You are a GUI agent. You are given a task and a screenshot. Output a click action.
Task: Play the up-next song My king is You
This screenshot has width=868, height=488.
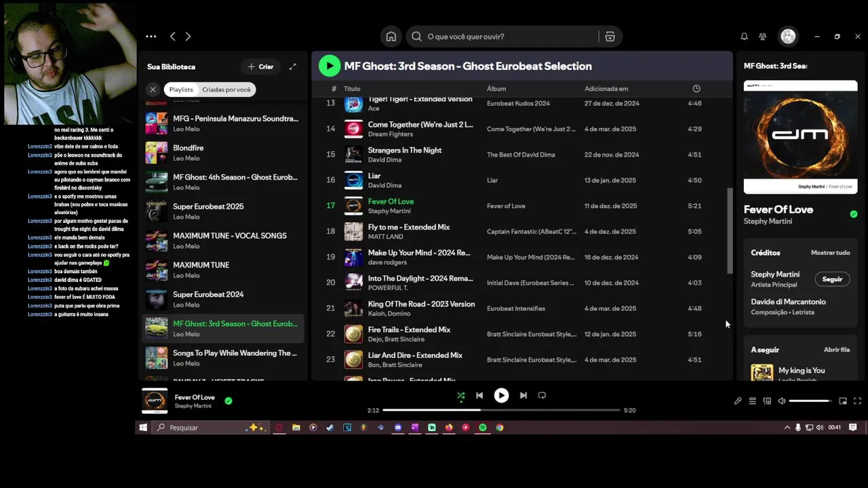800,372
